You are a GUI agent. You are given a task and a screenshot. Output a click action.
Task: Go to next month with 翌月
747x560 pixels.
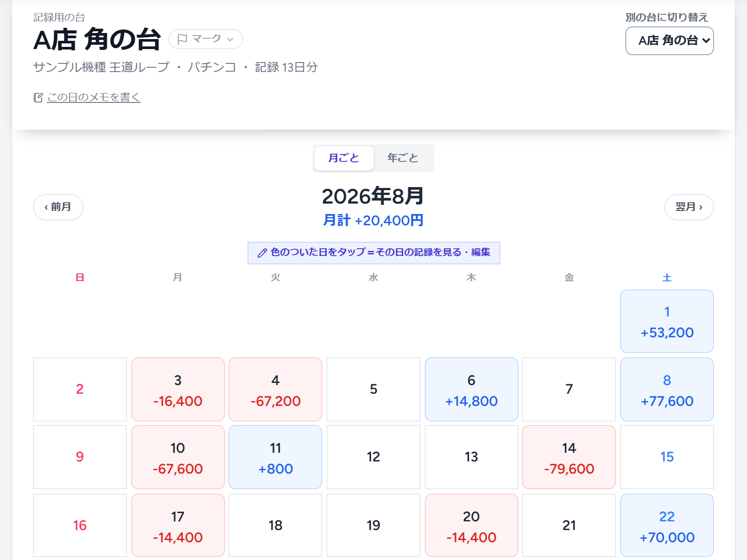click(689, 207)
